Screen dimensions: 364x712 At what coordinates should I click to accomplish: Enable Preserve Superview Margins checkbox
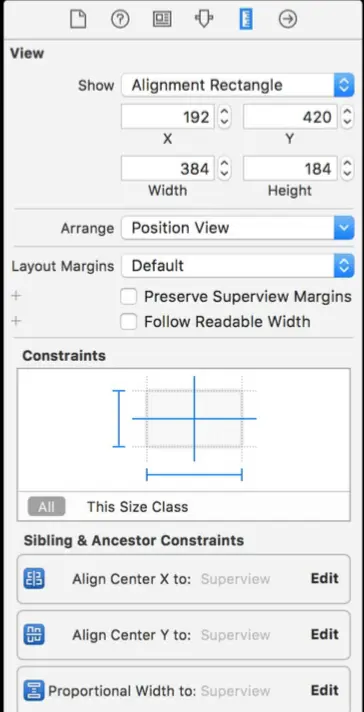click(128, 297)
